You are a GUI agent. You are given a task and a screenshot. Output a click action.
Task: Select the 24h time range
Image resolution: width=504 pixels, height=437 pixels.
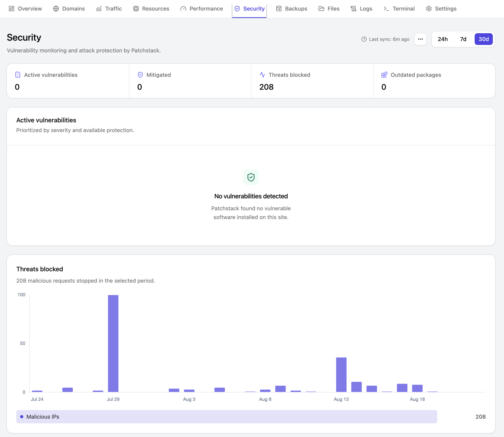443,39
